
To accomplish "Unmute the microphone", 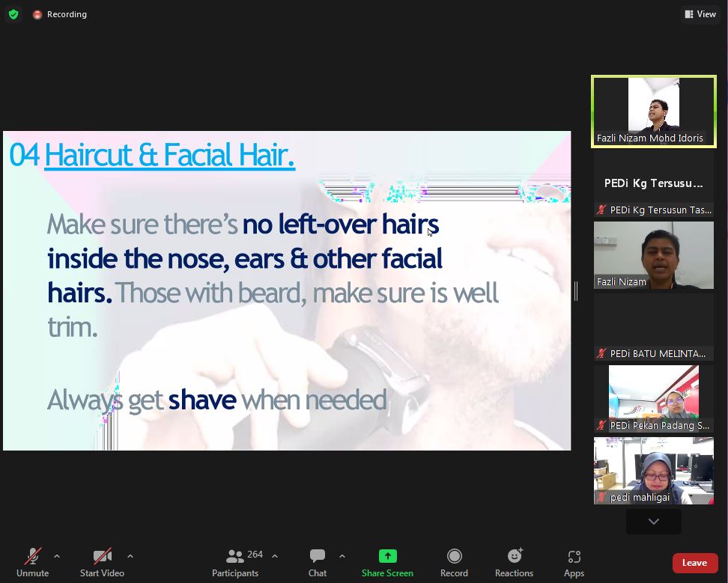I will tap(32, 563).
